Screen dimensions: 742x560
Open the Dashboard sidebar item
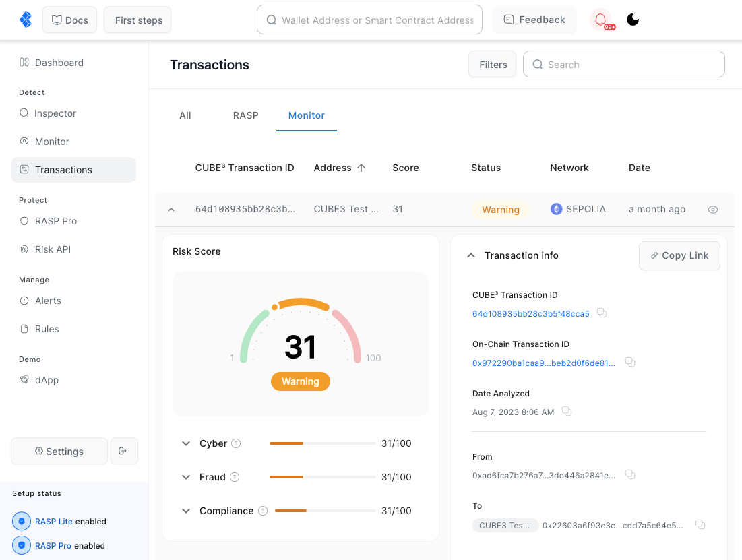[59, 62]
